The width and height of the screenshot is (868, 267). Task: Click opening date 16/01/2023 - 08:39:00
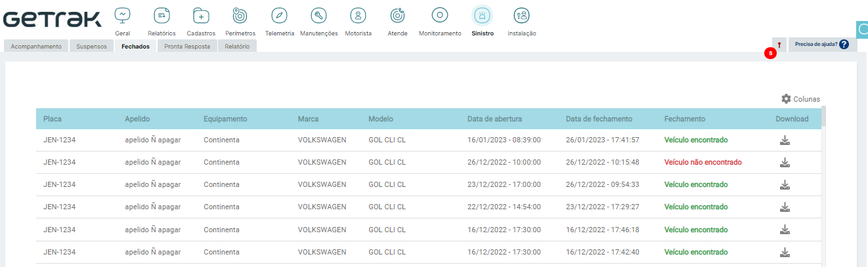click(x=504, y=140)
